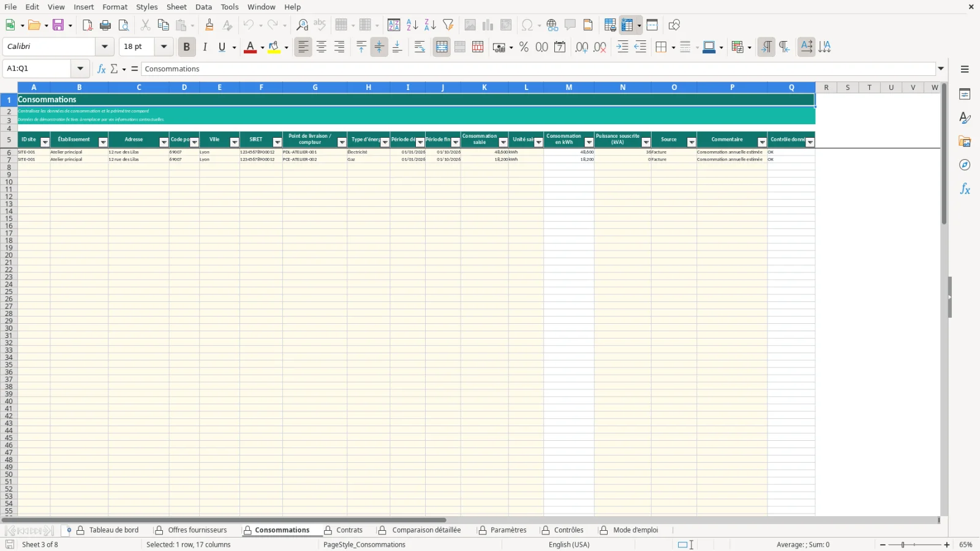Insert a sum with the Sigma button

(114, 69)
